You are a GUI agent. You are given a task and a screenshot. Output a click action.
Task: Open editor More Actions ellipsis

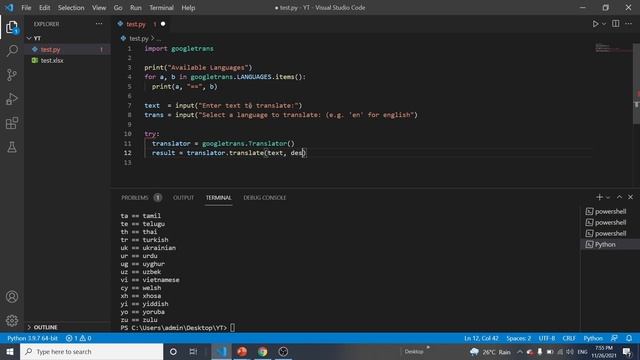pyautogui.click(x=628, y=24)
